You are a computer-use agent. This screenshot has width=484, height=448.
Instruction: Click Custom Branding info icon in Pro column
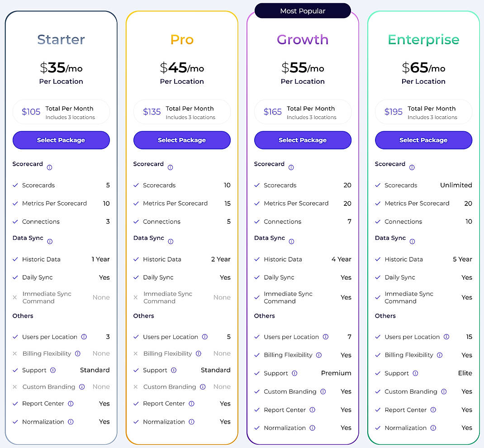(202, 387)
